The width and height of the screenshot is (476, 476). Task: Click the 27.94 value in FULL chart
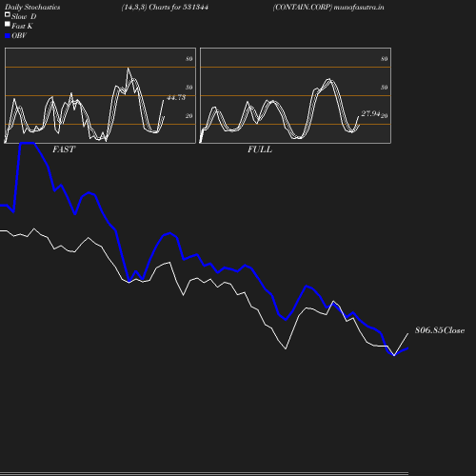point(370,113)
